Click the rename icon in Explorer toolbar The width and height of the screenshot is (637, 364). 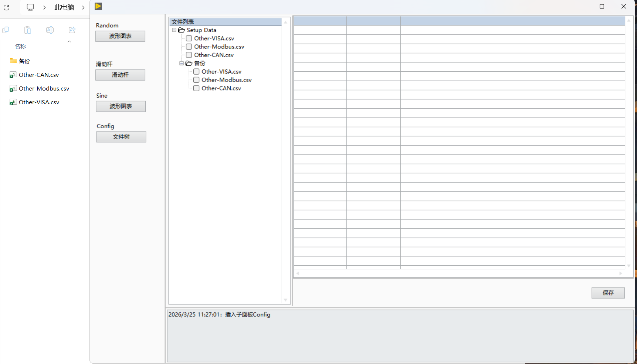click(x=50, y=30)
